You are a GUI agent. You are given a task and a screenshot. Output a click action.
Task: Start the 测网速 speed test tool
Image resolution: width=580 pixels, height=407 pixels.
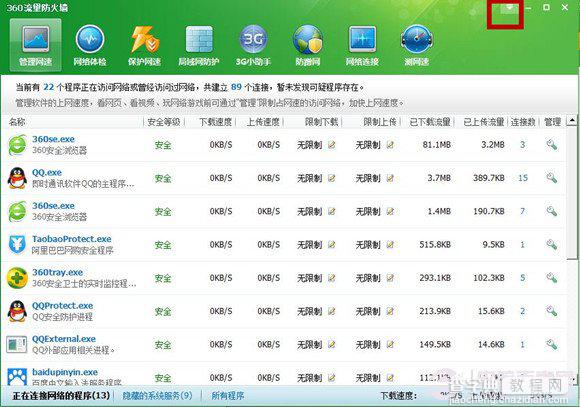pyautogui.click(x=417, y=45)
